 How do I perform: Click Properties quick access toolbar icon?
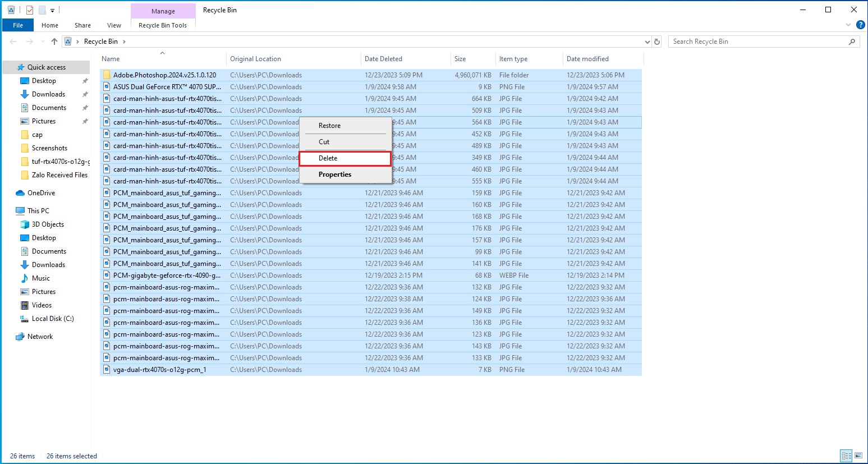coord(30,10)
